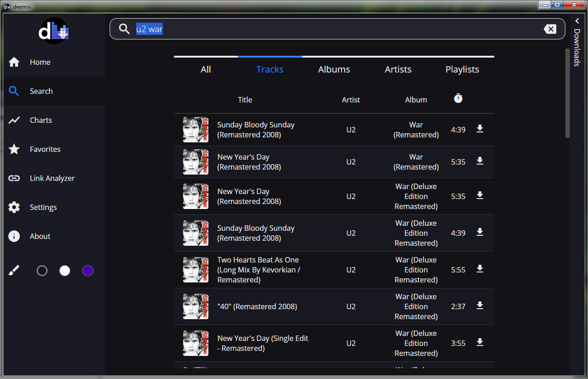The height and width of the screenshot is (379, 588).
Task: Open Favorites star in sidebar
Action: coord(14,149)
